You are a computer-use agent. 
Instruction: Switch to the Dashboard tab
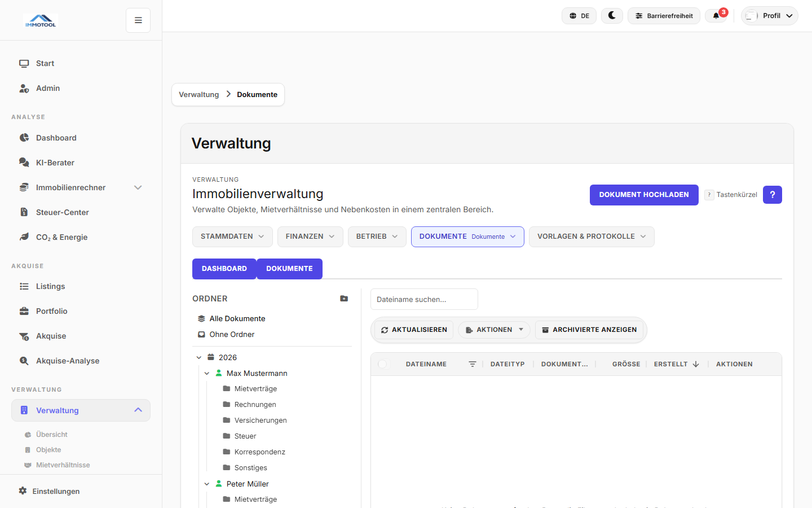click(224, 269)
